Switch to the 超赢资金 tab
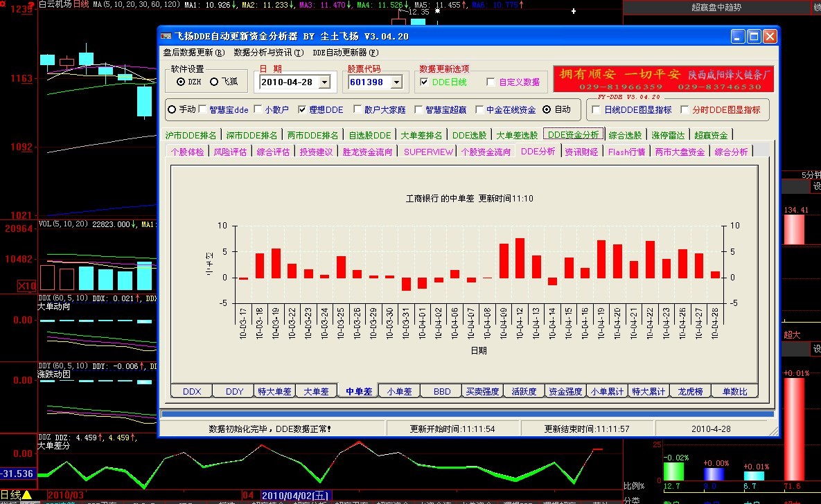The height and width of the screenshot is (504, 821). click(x=711, y=135)
